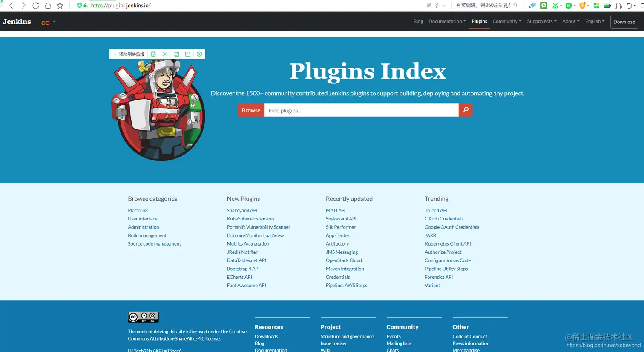Click the save image floppy icon
Screen dimensions: 644x352
(x=176, y=54)
